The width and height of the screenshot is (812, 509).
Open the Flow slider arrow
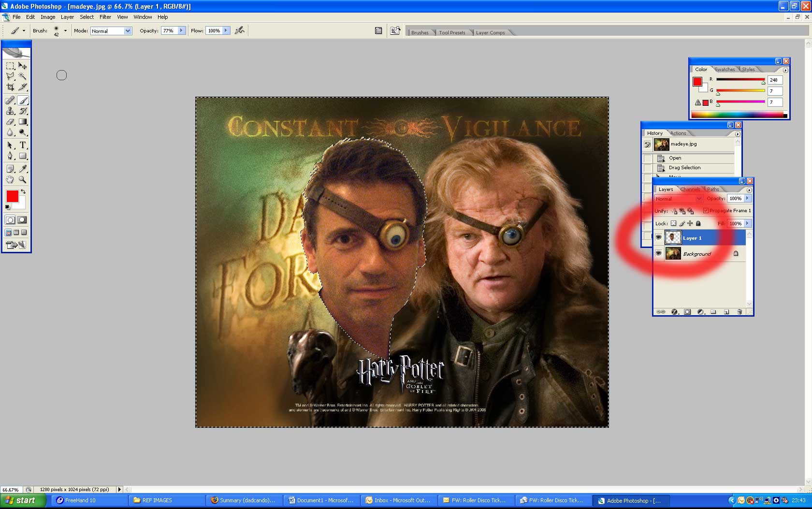[226, 30]
